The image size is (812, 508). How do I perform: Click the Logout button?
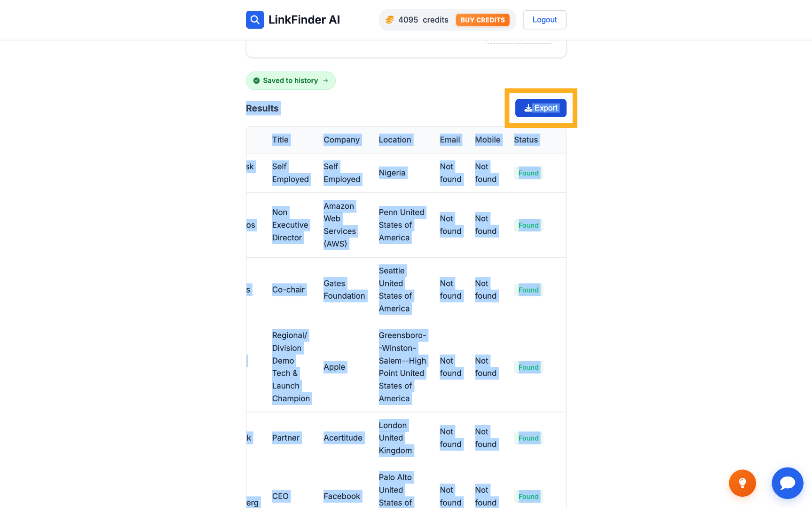(x=544, y=20)
